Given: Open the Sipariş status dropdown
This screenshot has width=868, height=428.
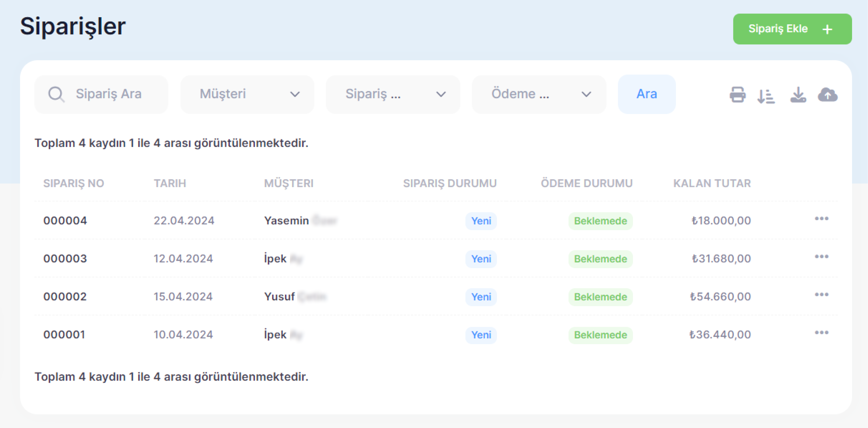Looking at the screenshot, I should (393, 94).
